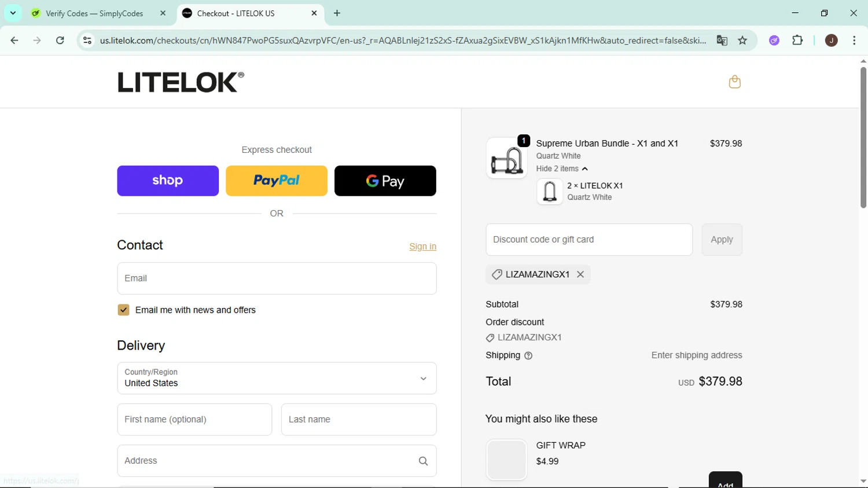Image resolution: width=868 pixels, height=488 pixels.
Task: Open the Chrome profile avatar
Action: pos(831,41)
